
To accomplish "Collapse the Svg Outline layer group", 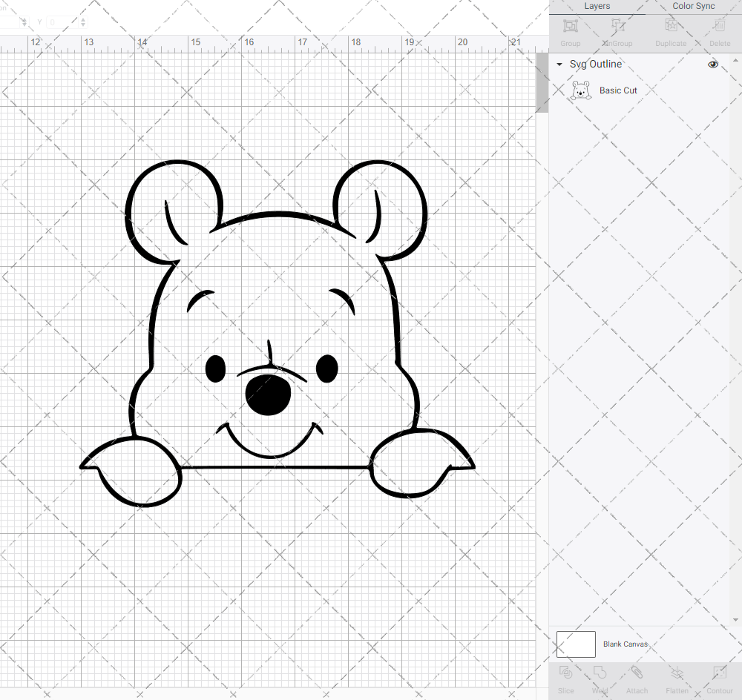I will [x=559, y=65].
